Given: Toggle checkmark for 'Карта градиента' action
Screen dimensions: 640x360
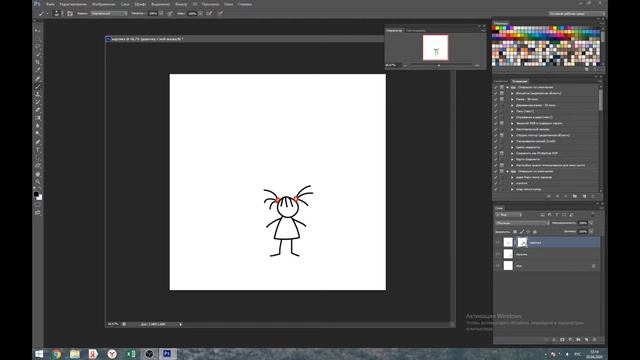Looking at the screenshot, I should click(x=496, y=159).
